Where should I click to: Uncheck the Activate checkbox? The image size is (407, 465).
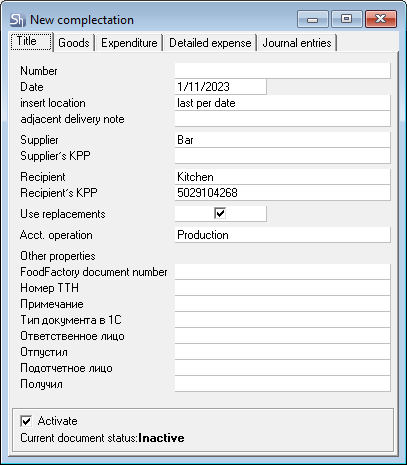pos(26,421)
